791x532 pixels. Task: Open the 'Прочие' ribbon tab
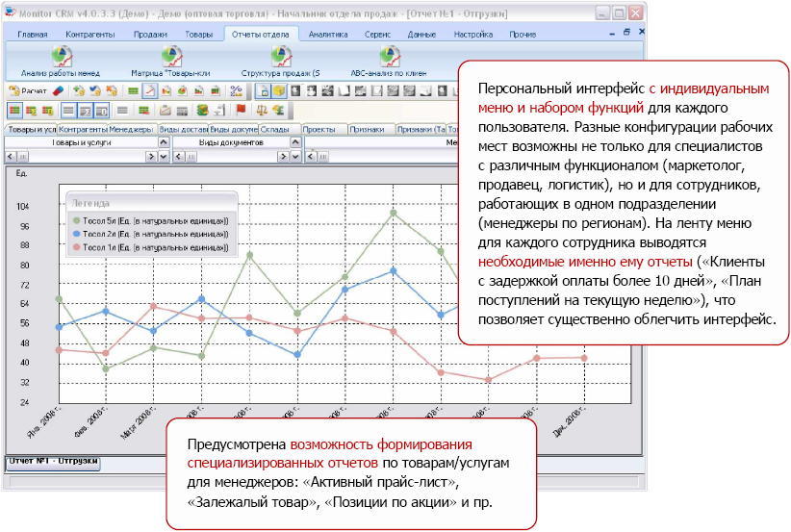point(523,35)
